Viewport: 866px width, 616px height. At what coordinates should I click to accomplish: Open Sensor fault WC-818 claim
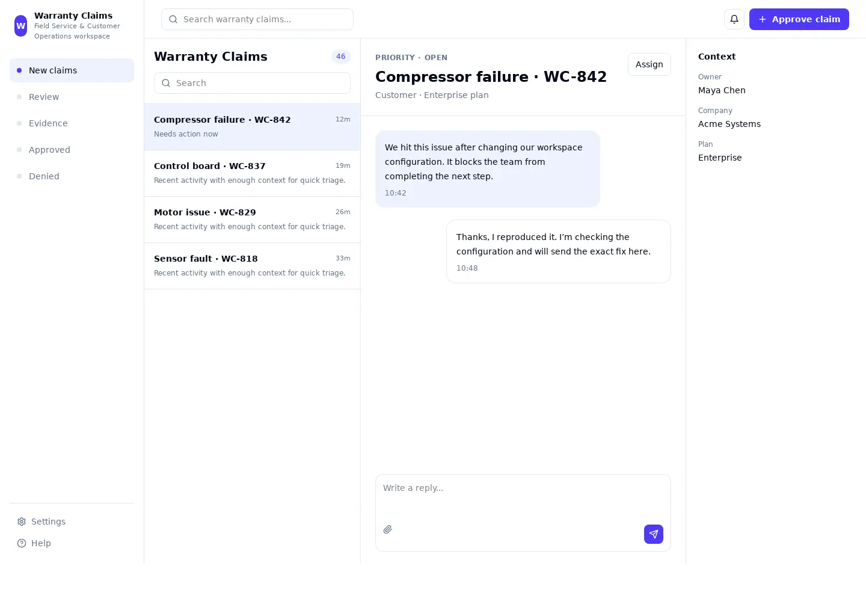(253, 266)
